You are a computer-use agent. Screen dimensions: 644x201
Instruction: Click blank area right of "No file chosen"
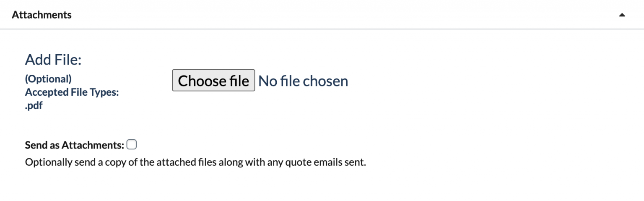461,81
